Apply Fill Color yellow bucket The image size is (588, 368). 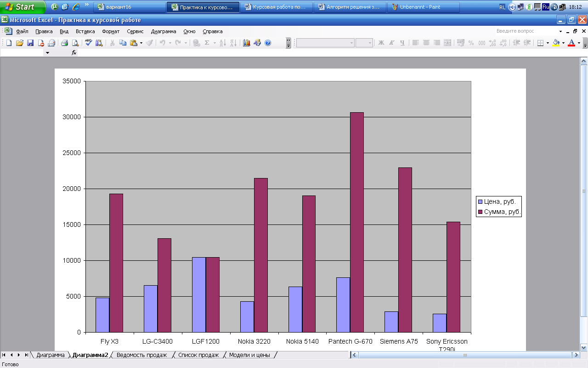point(556,43)
